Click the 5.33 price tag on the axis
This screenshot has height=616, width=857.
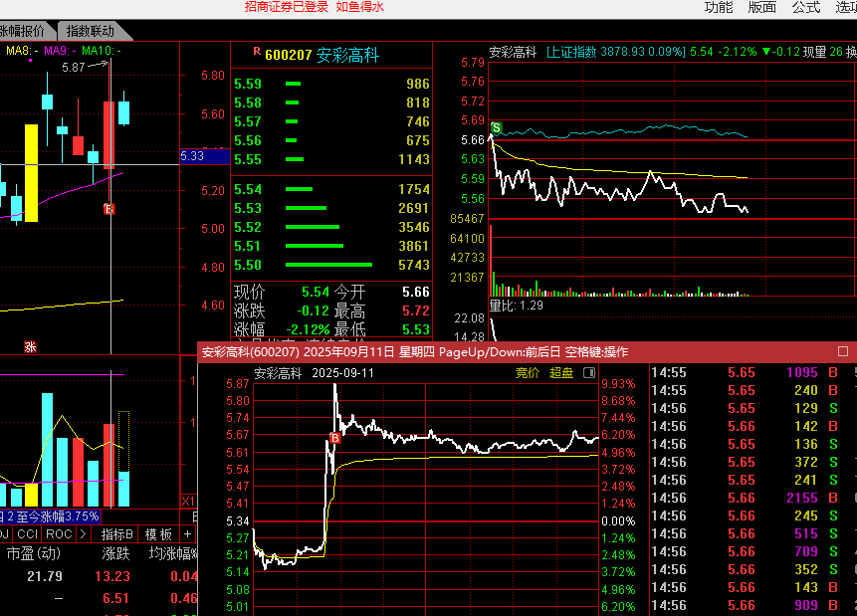click(x=204, y=156)
